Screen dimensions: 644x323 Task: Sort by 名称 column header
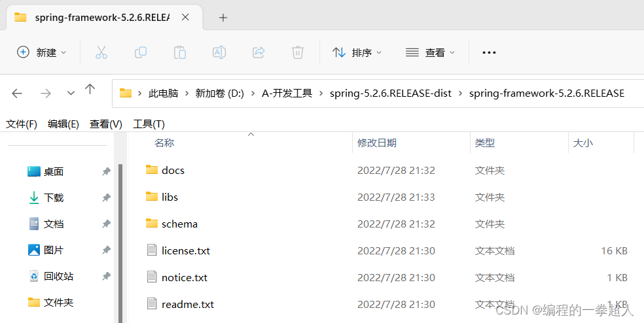point(164,143)
